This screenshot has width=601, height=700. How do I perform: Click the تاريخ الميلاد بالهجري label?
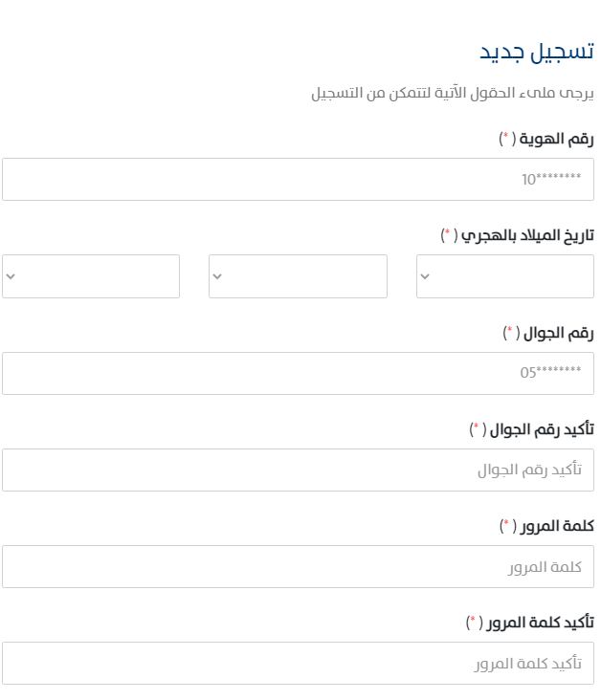coord(527,235)
